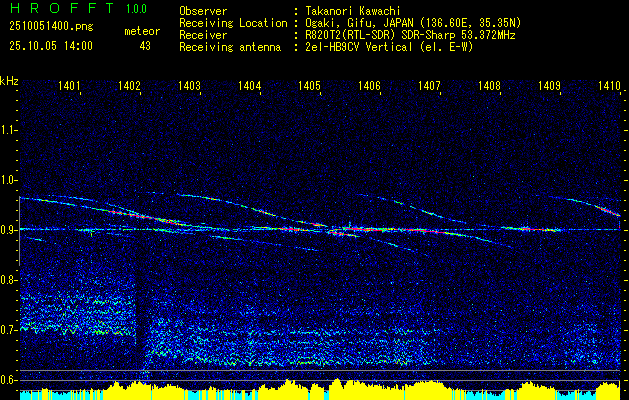Click the 1408 time marker
Viewport: 629px width, 400px height.
489,85
